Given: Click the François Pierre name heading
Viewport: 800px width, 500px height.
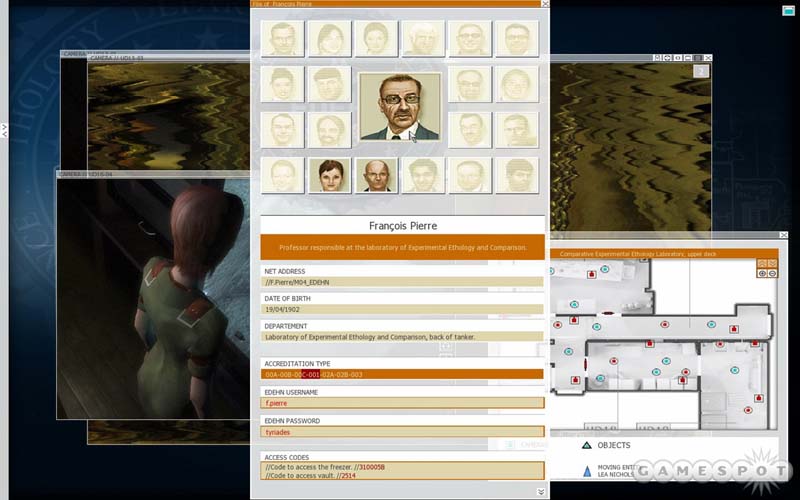Looking at the screenshot, I should click(x=403, y=226).
